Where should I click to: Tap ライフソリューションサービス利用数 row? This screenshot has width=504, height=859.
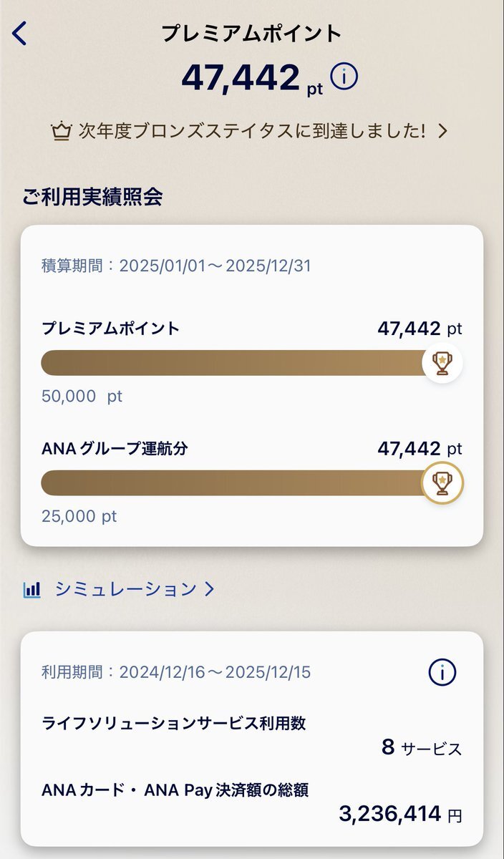coord(252,736)
